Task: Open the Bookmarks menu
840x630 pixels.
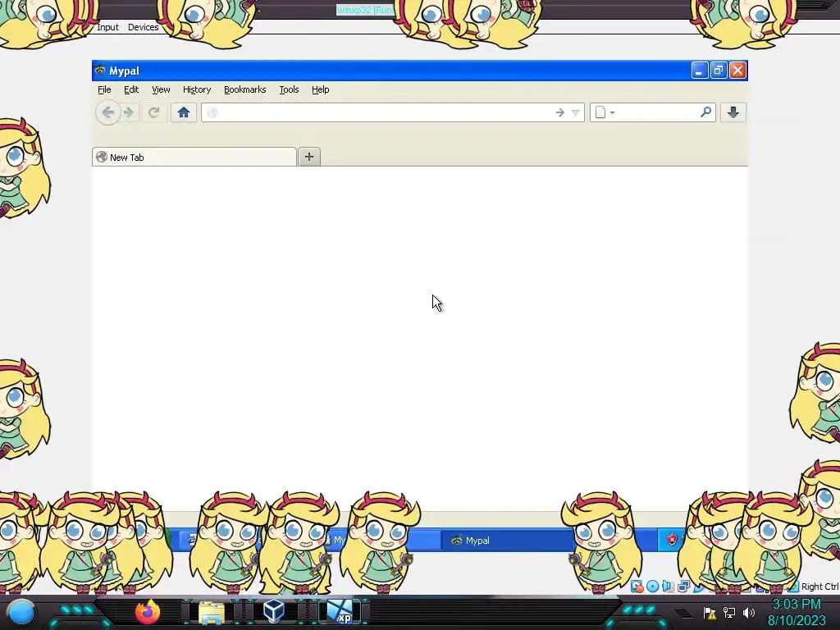Action: coord(244,89)
